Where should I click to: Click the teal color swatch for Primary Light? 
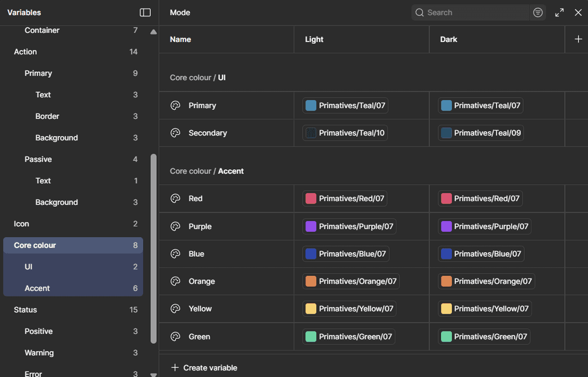click(310, 105)
